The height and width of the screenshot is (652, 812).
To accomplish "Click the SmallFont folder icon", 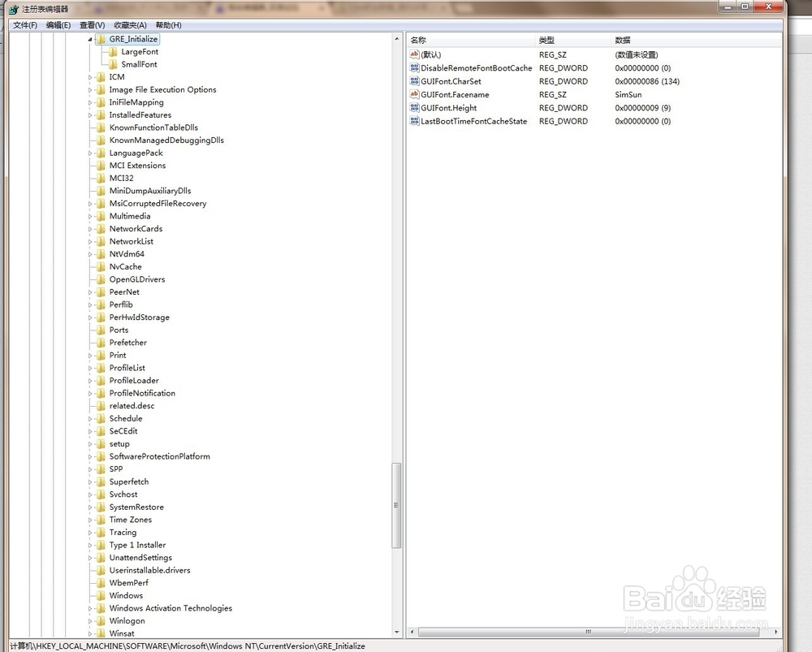I will (112, 64).
